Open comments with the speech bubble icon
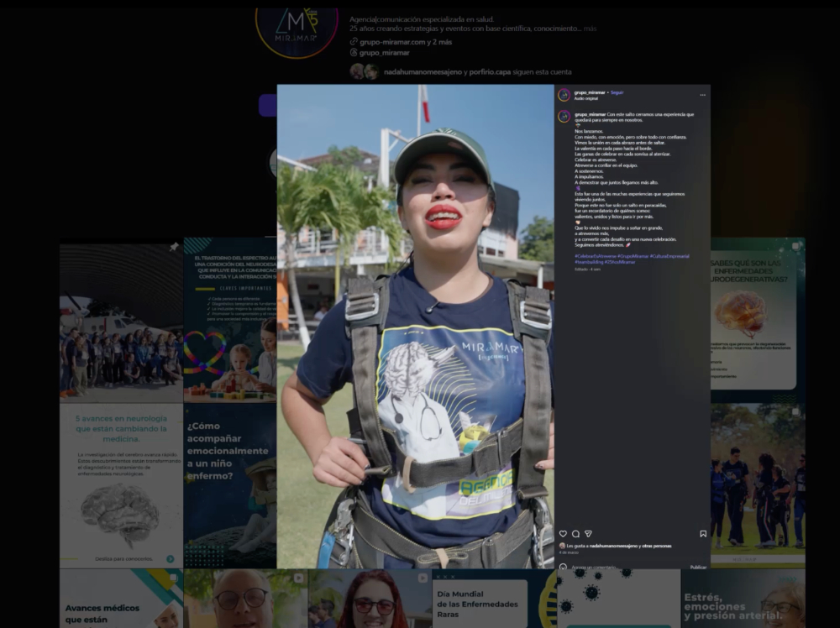 click(x=576, y=534)
